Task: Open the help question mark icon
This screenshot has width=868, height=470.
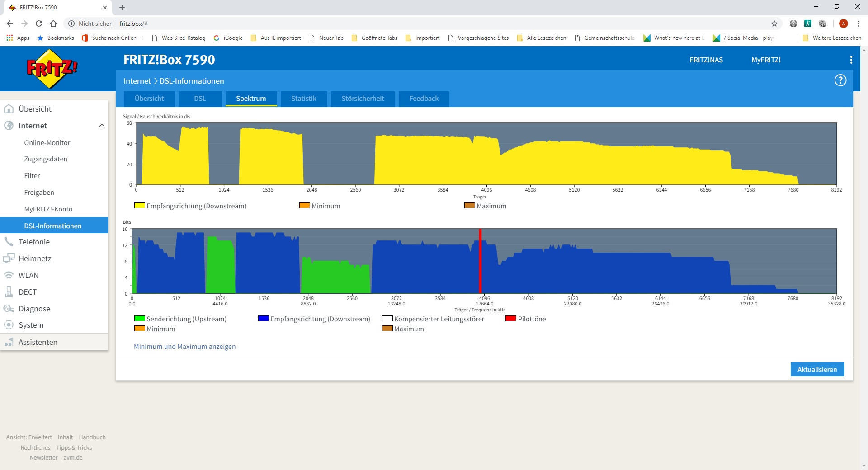Action: [x=840, y=80]
